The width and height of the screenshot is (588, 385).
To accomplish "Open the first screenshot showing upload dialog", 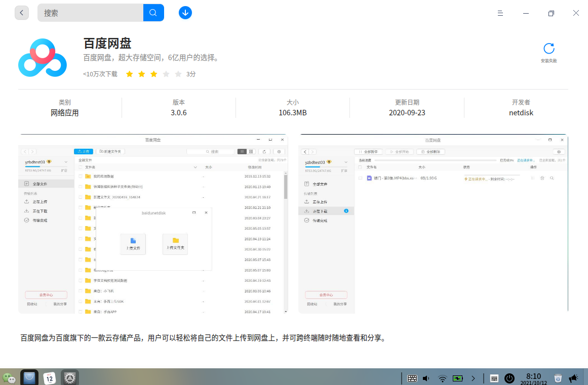I will click(153, 224).
